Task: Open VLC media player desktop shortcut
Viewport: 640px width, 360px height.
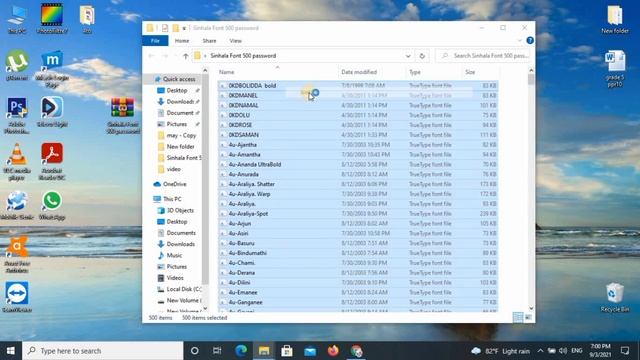Action: 17,162
